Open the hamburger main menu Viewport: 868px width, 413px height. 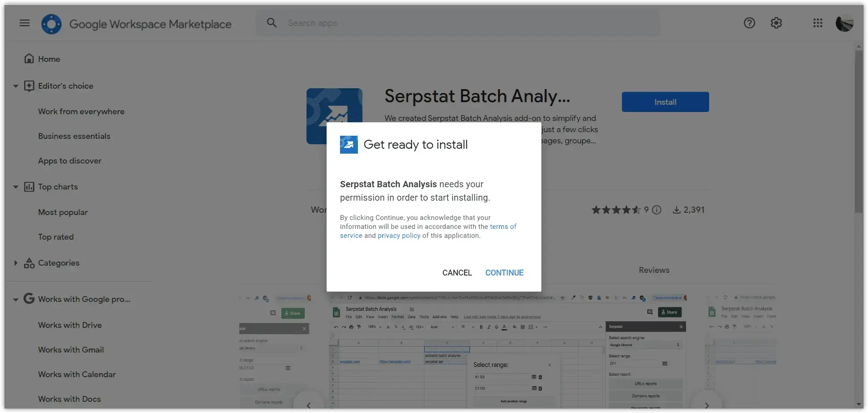click(x=25, y=23)
